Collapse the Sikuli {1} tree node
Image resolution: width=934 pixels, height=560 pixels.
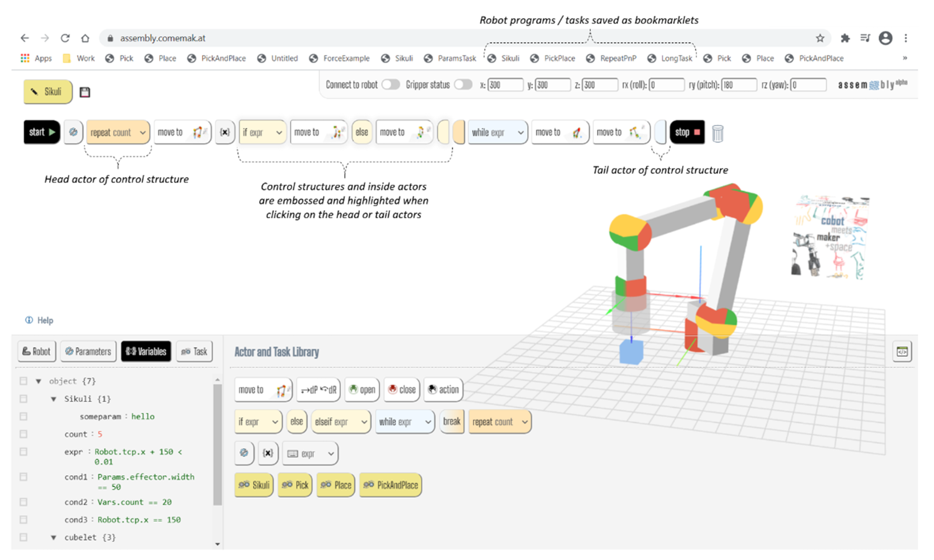click(54, 399)
